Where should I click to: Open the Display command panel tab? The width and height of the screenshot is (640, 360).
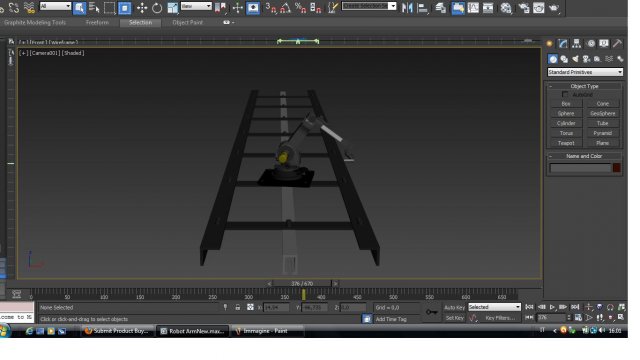click(x=604, y=43)
